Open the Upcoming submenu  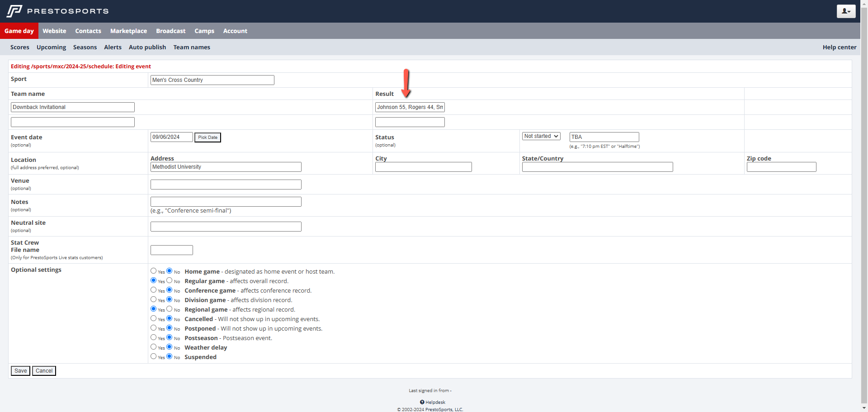[51, 47]
